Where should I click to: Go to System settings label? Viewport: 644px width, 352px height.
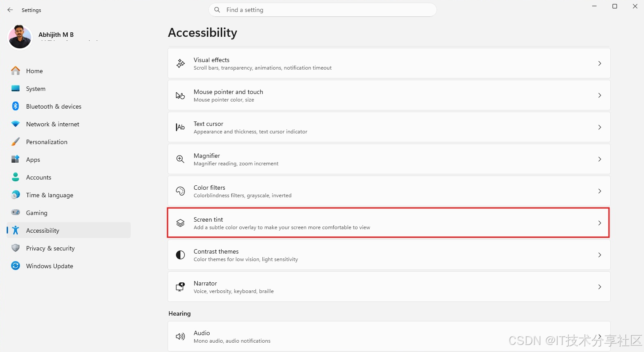(x=36, y=89)
